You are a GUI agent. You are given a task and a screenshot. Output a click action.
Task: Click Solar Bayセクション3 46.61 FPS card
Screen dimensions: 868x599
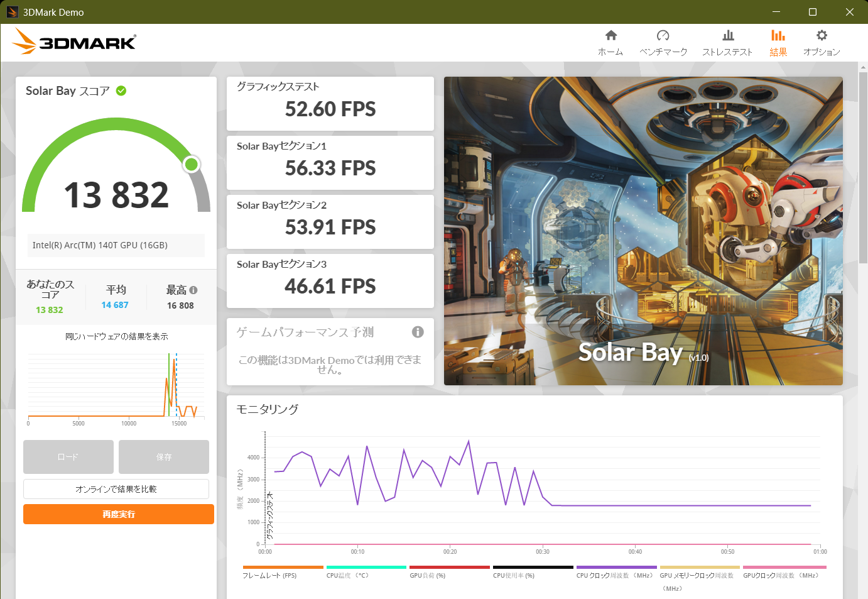coord(330,281)
